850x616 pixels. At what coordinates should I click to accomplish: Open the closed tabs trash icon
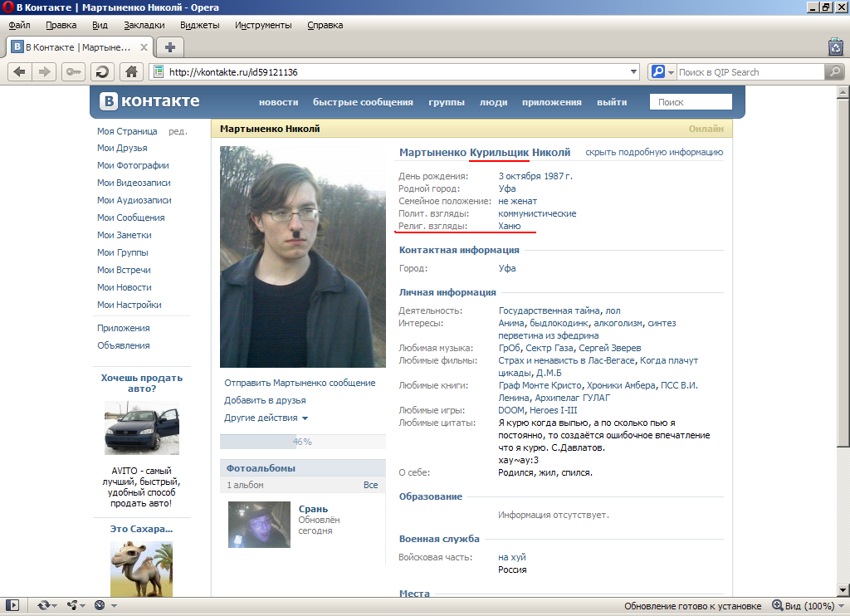(836, 46)
